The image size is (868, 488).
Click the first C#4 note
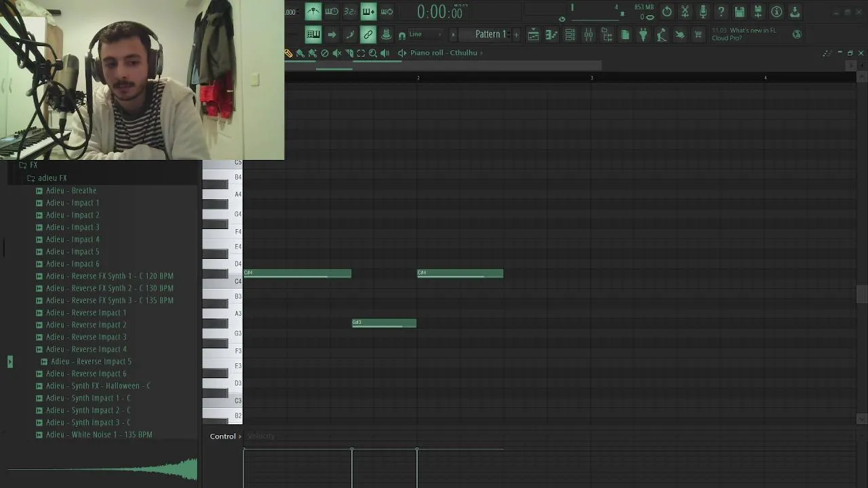click(298, 273)
